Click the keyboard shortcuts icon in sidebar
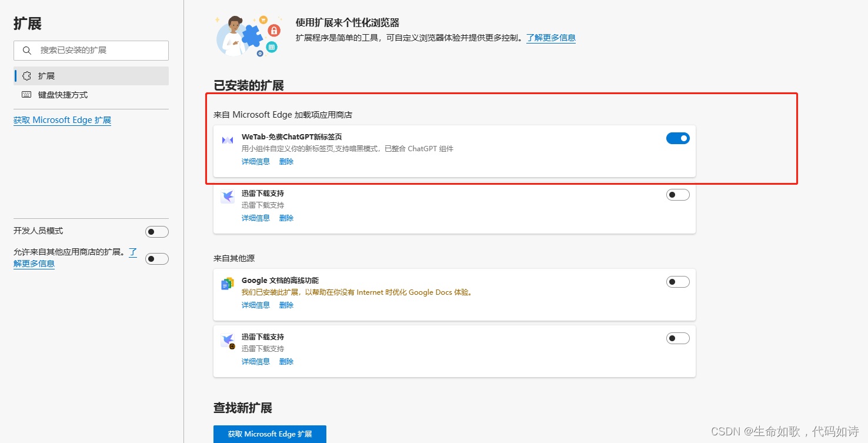Screen dimensions: 868x443 pyautogui.click(x=26, y=95)
